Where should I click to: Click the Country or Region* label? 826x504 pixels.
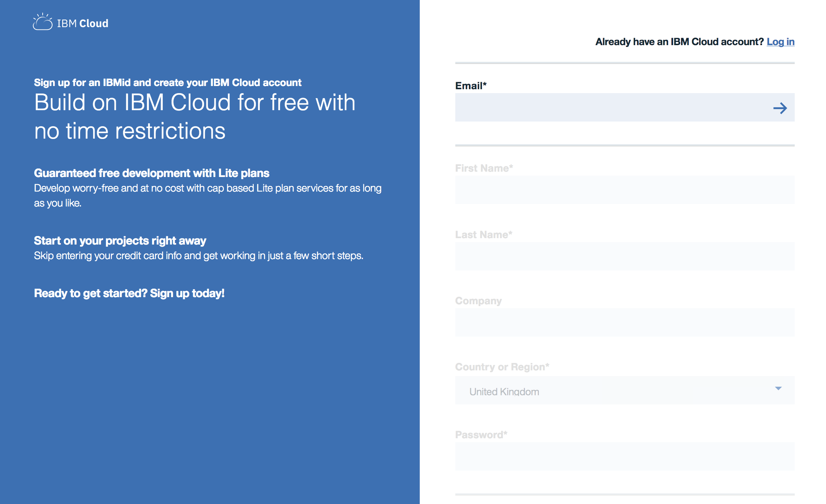click(502, 367)
